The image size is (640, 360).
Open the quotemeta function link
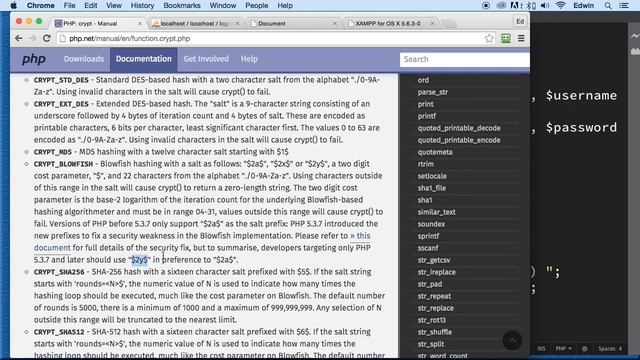click(x=435, y=152)
